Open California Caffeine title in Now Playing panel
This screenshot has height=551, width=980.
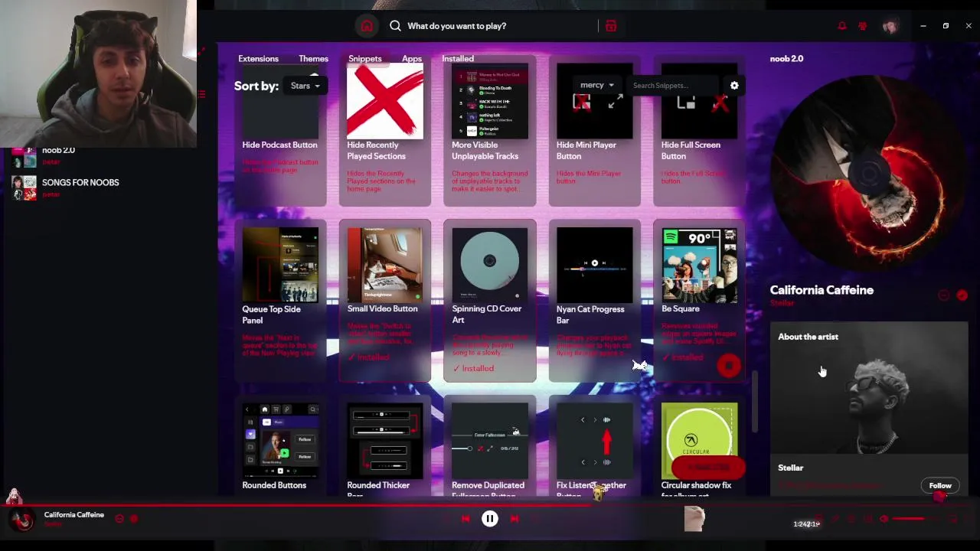point(822,291)
